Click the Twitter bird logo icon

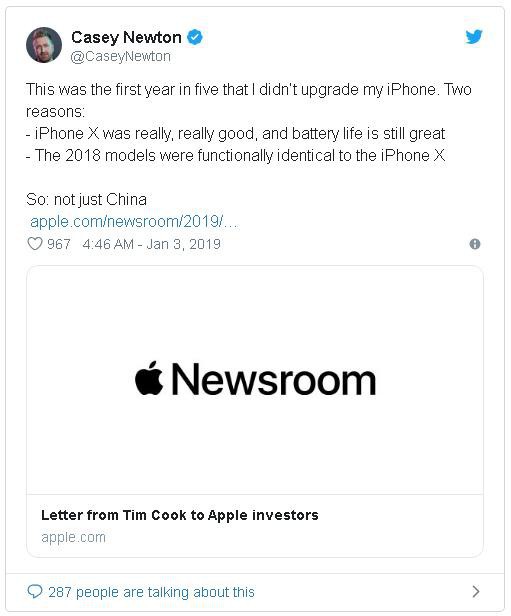click(474, 37)
